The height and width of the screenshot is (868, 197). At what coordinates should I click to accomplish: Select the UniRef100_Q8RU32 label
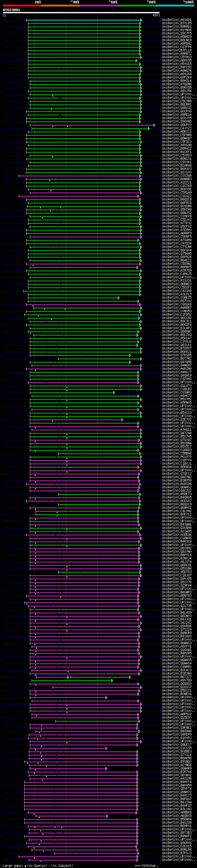(177, 108)
